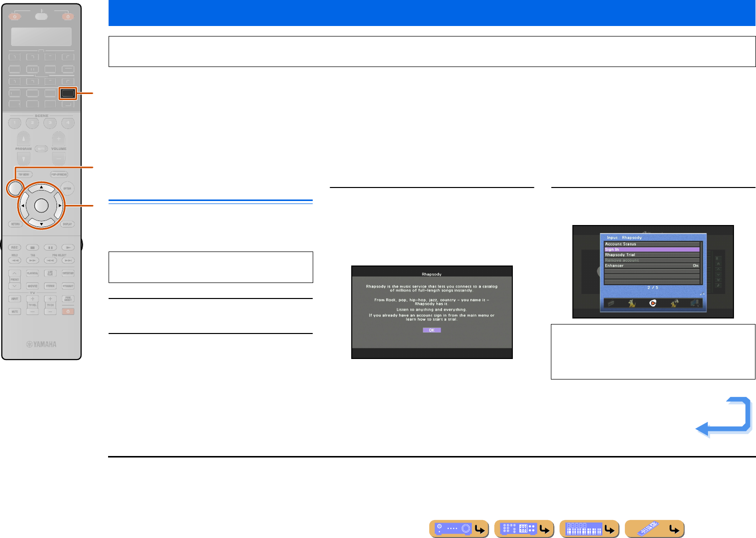Click the REC button on the remote
Viewport: 756px width, 538px height.
(15, 247)
